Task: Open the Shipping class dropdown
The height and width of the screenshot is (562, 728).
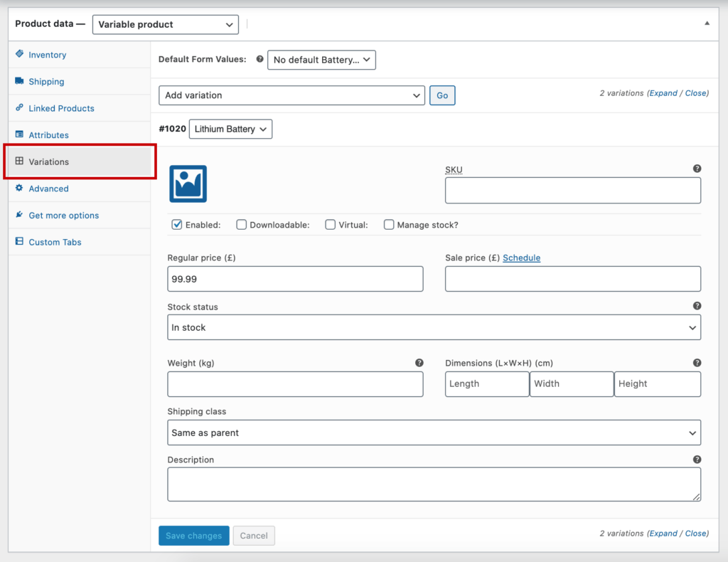Action: click(x=434, y=433)
